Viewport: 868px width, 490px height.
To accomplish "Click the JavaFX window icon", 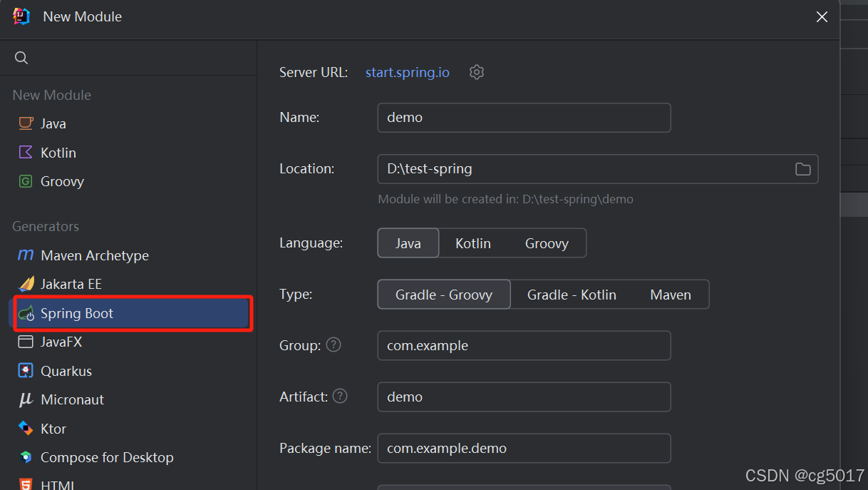I will point(26,342).
